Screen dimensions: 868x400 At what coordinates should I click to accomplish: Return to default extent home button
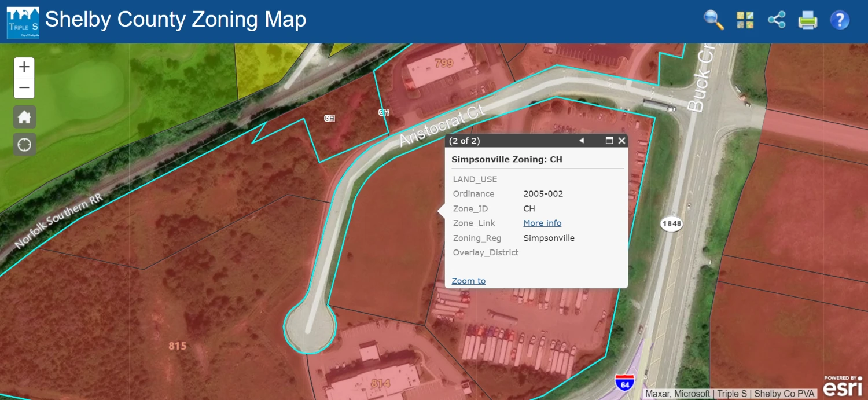click(x=24, y=117)
